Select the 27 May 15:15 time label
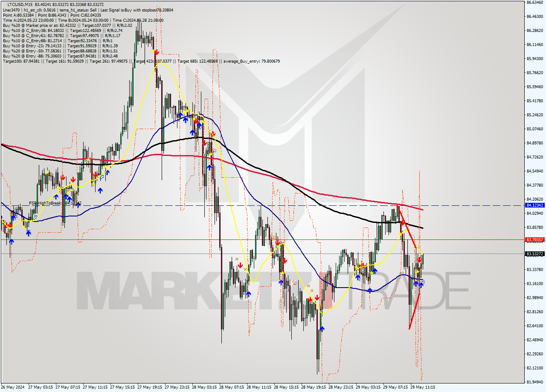The height and width of the screenshot is (392, 546). (x=122, y=387)
